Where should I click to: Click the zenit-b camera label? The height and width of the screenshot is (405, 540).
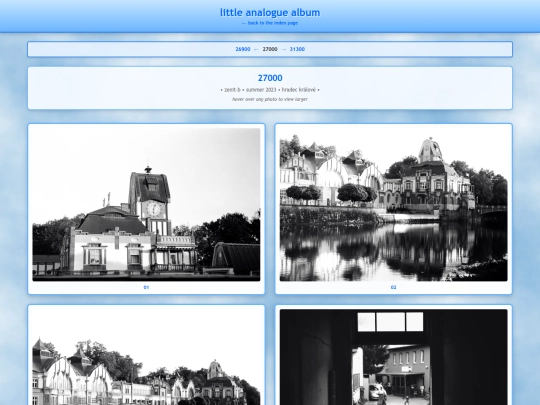(232, 90)
